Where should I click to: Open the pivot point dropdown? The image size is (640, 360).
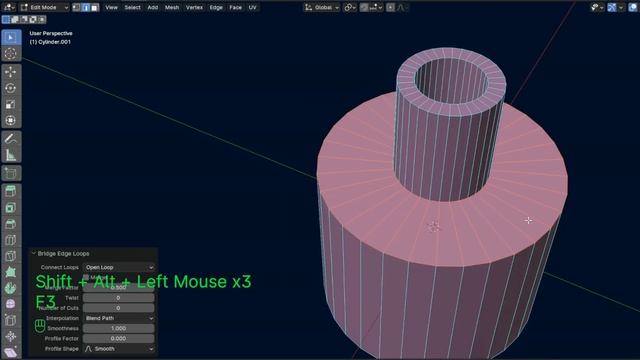[350, 7]
